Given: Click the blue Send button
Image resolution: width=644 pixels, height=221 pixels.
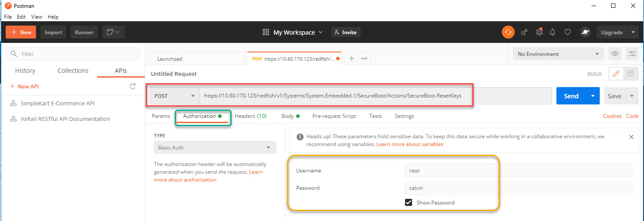Looking at the screenshot, I should pos(571,96).
